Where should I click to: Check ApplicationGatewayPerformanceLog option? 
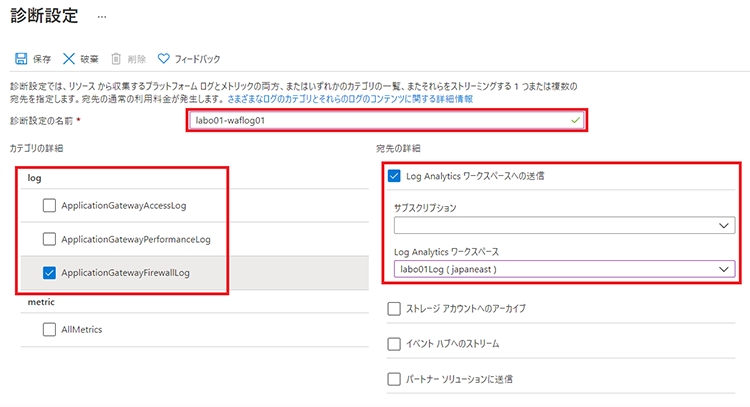[x=49, y=239]
